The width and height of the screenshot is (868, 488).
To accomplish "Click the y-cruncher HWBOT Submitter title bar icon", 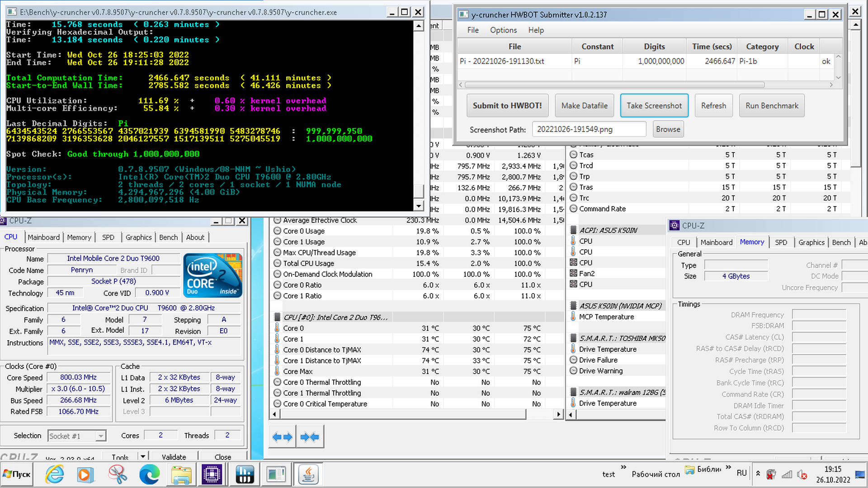I will (463, 14).
